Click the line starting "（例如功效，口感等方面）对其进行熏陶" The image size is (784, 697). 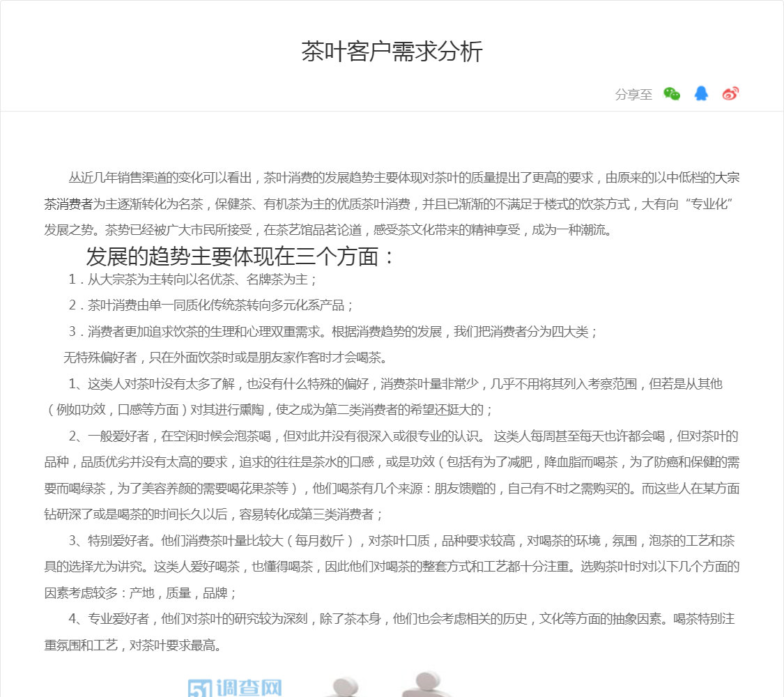coord(268,410)
